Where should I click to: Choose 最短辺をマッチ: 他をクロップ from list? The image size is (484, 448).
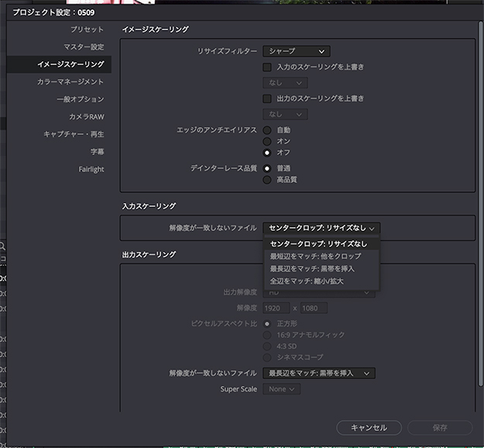point(315,256)
